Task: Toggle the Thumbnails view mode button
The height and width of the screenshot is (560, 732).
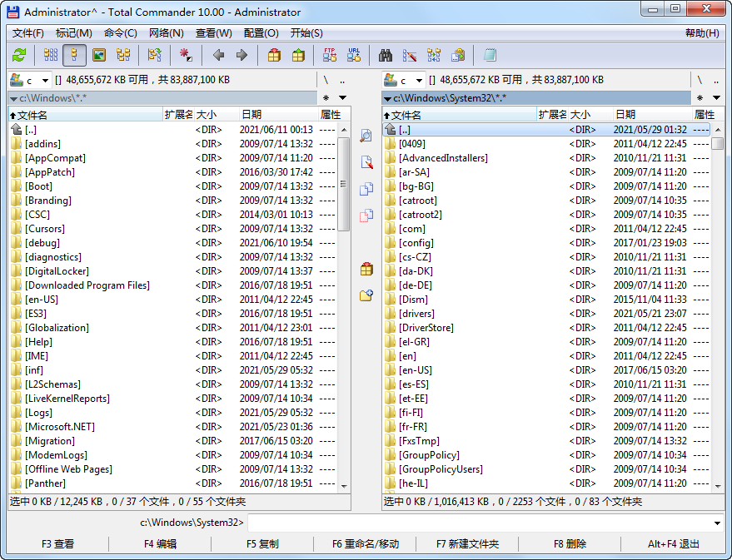Action: click(x=99, y=56)
